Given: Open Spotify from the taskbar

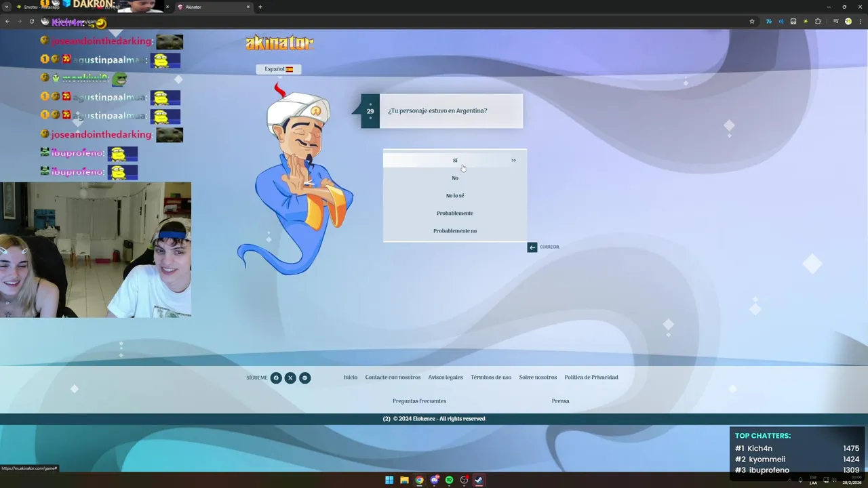Looking at the screenshot, I should (x=449, y=481).
